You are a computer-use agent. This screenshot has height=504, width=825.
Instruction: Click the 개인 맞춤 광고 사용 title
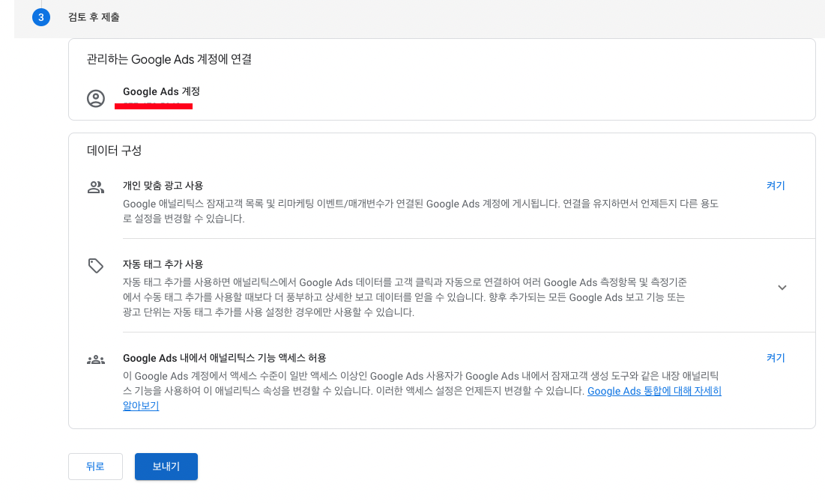163,185
